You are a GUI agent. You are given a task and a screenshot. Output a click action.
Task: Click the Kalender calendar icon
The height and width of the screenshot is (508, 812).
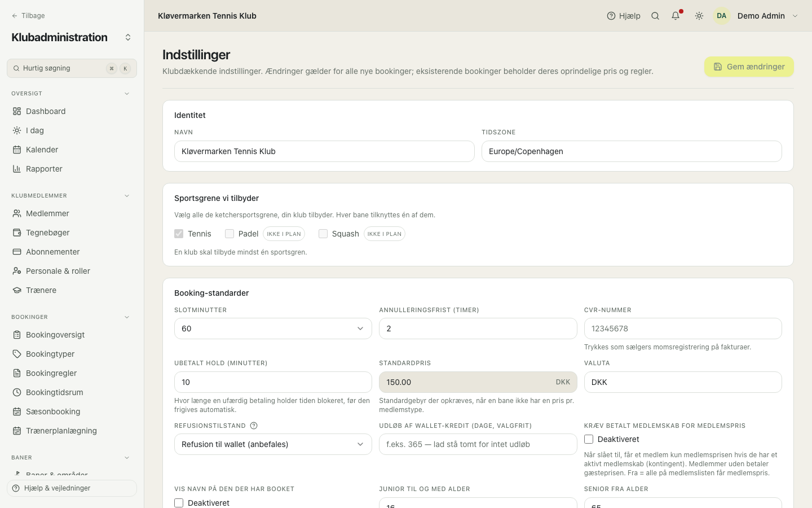pyautogui.click(x=17, y=150)
